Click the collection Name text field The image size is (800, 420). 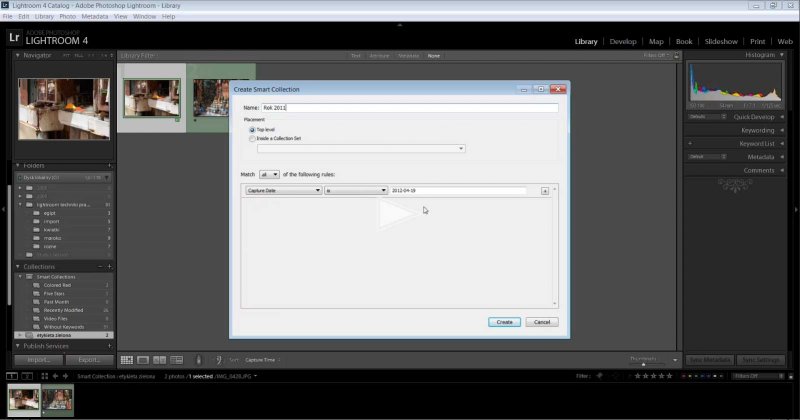click(x=409, y=107)
